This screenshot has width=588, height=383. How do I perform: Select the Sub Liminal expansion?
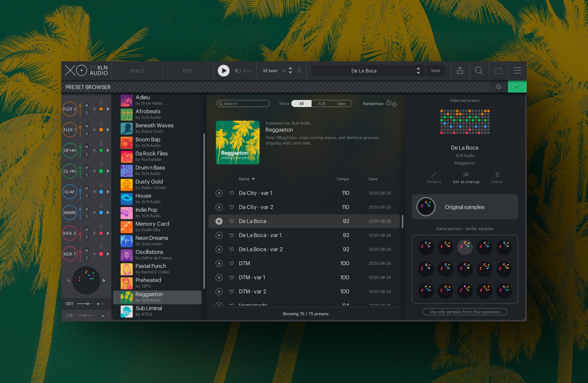(157, 311)
